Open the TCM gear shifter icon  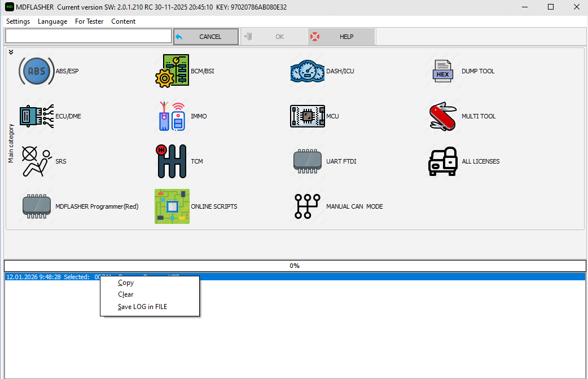(172, 162)
